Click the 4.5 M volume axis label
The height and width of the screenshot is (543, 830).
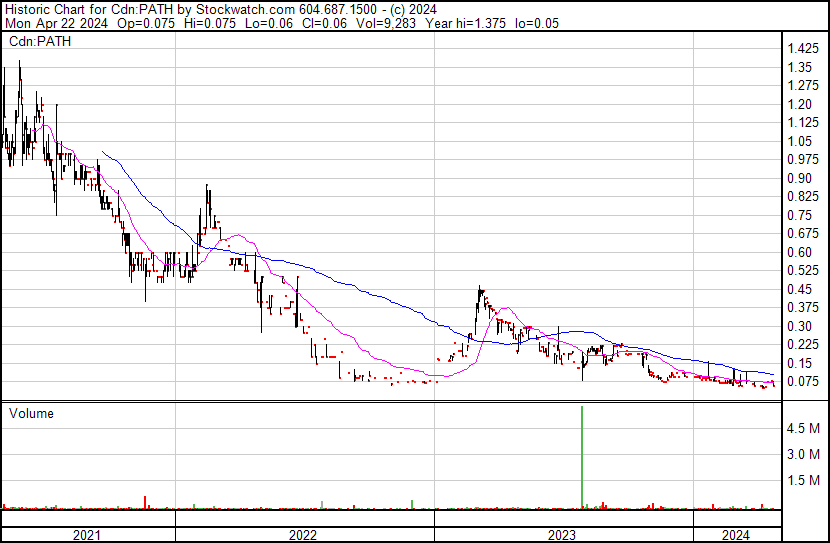805,428
